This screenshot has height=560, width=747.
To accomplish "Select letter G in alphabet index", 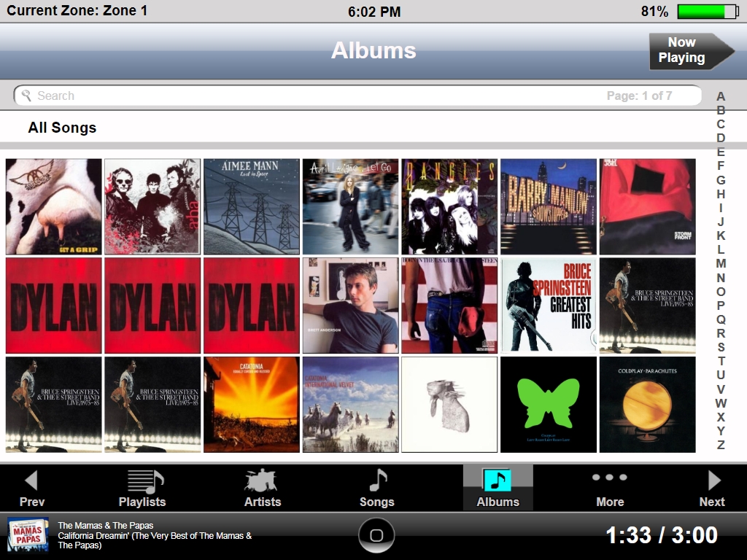I will tap(721, 181).
